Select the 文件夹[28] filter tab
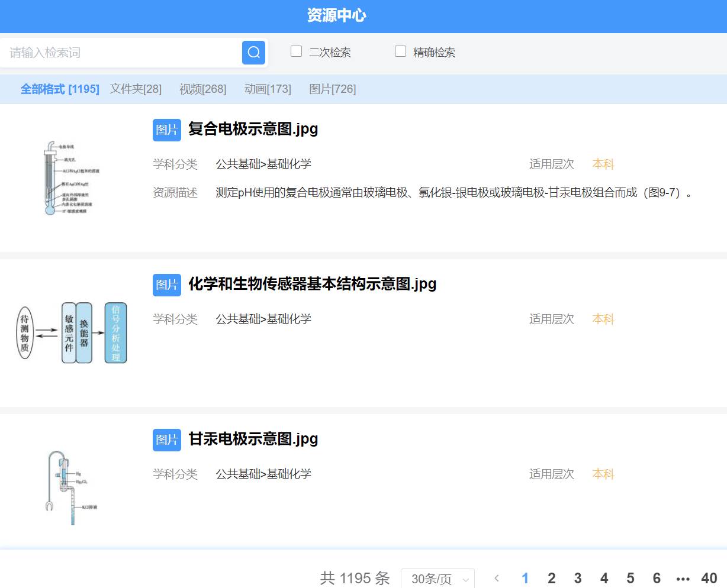This screenshot has width=727, height=588. coord(136,89)
